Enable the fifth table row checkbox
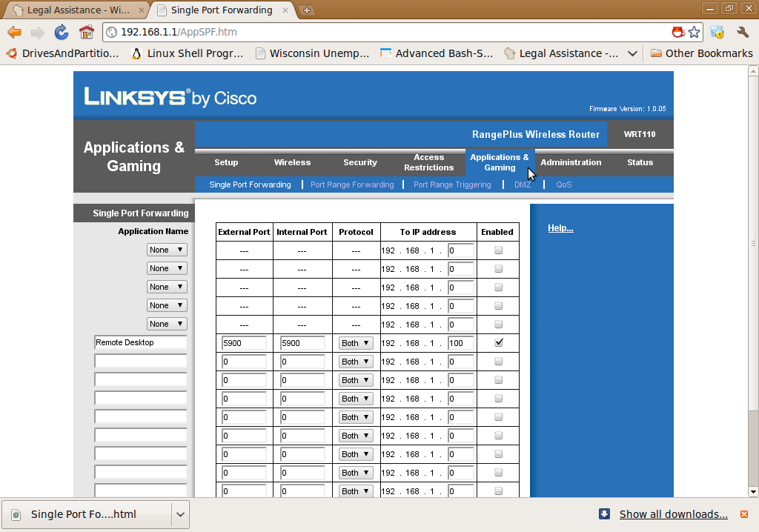Image resolution: width=759 pixels, height=532 pixels. (499, 325)
